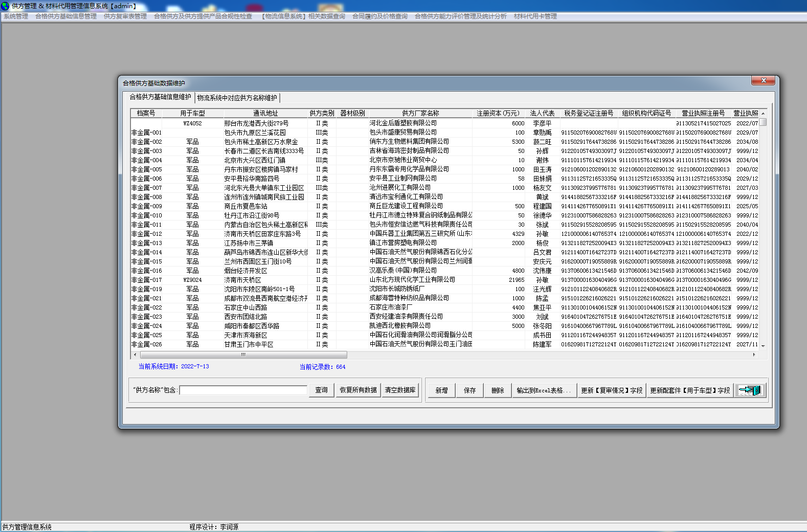Click the 档案号 column header
The width and height of the screenshot is (807, 532).
[146, 113]
